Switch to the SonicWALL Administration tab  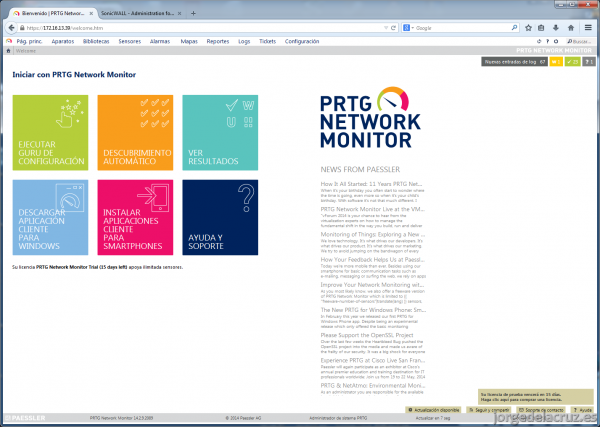(x=138, y=13)
